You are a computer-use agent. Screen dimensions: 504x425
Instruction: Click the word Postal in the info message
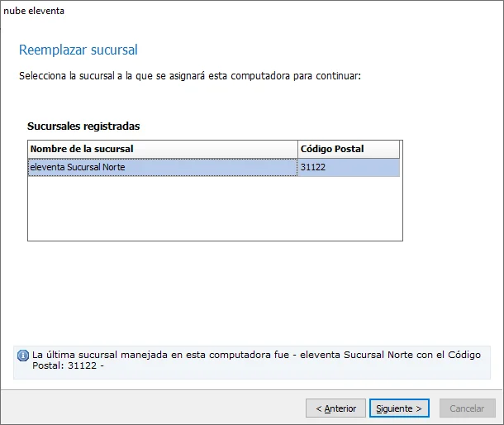point(48,365)
